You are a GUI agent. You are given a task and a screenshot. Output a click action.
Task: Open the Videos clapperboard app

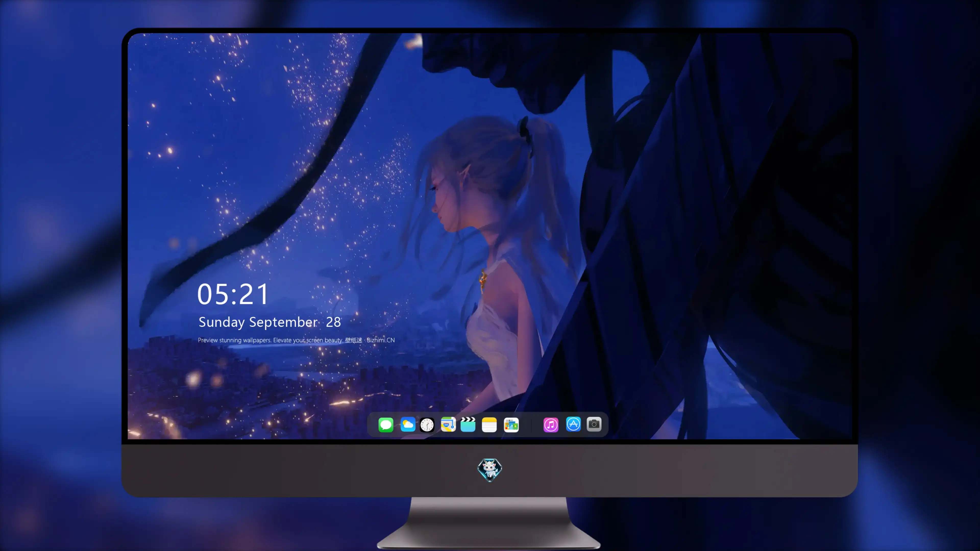468,425
